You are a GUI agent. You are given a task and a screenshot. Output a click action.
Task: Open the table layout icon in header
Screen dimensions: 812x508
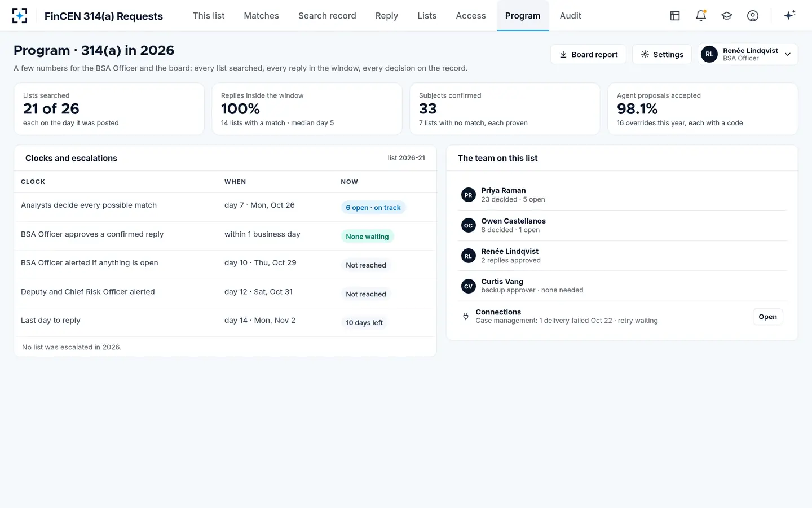coord(675,16)
